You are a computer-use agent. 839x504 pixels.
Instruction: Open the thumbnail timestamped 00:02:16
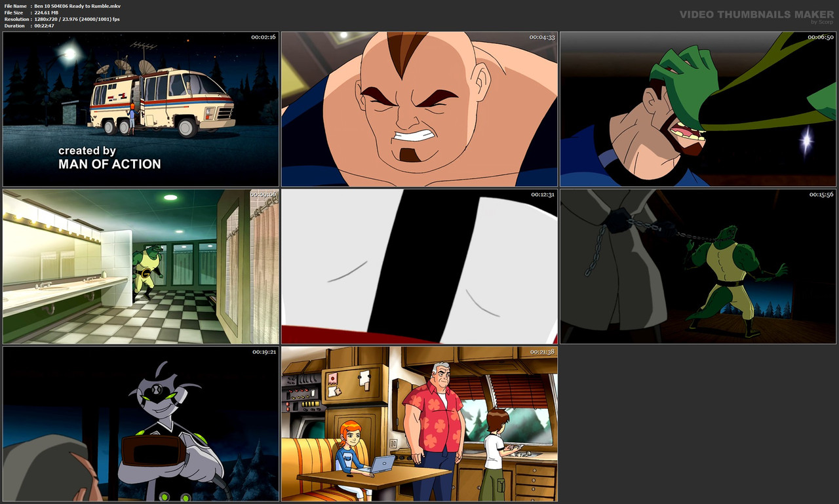point(140,108)
